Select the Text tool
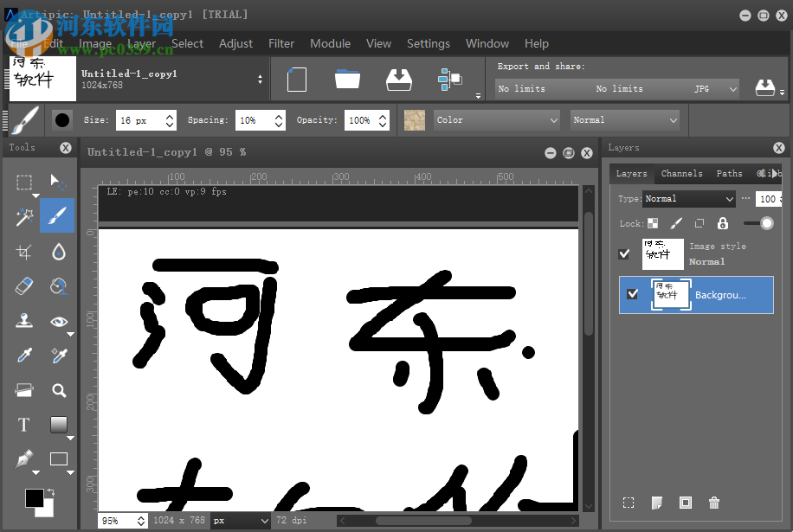This screenshot has height=532, width=793. click(x=24, y=424)
